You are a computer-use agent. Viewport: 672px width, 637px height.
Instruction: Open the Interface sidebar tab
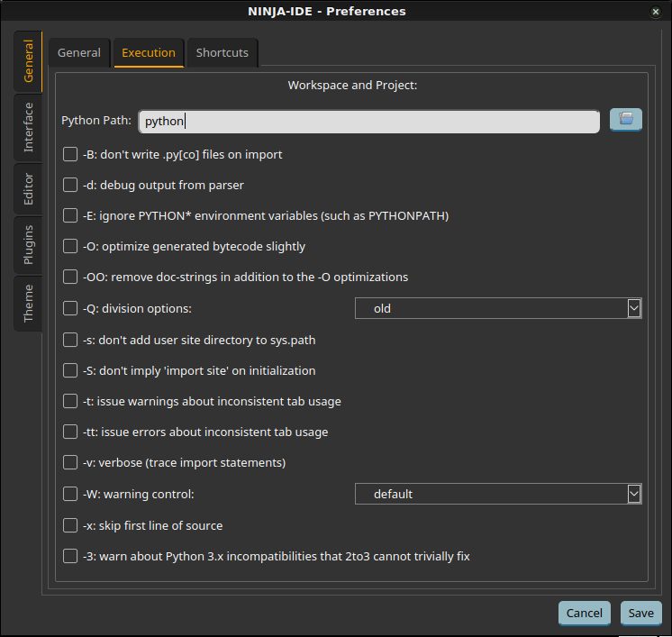[28, 127]
